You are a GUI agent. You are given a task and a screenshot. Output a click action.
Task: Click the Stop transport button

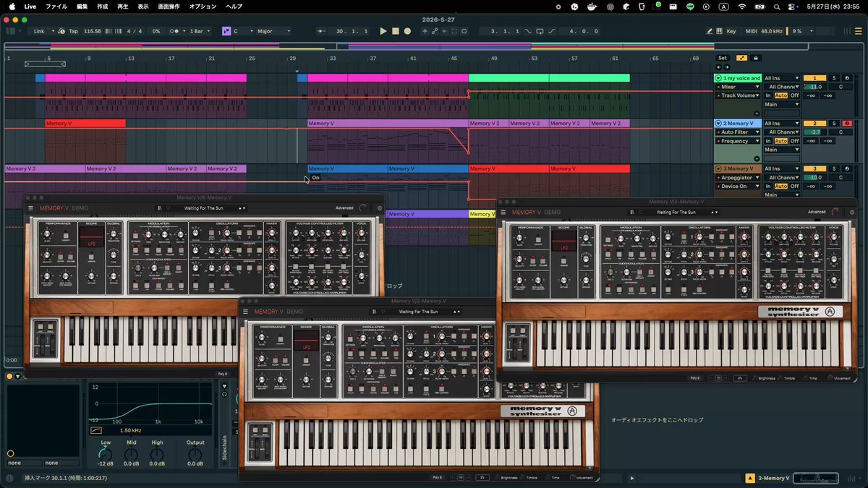tap(396, 31)
